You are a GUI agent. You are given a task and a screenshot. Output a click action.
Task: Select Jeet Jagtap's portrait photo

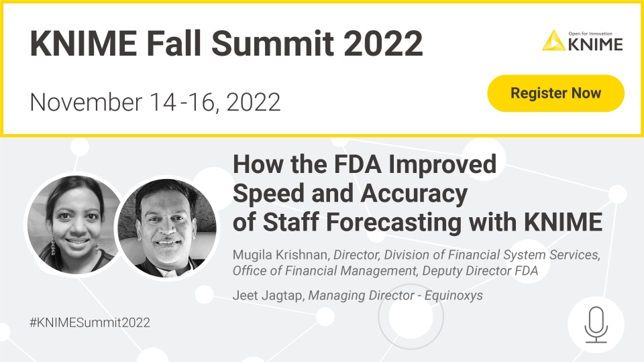(x=167, y=228)
